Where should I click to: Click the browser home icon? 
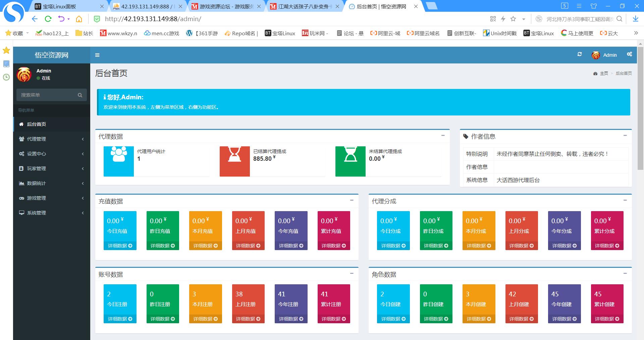pos(79,19)
